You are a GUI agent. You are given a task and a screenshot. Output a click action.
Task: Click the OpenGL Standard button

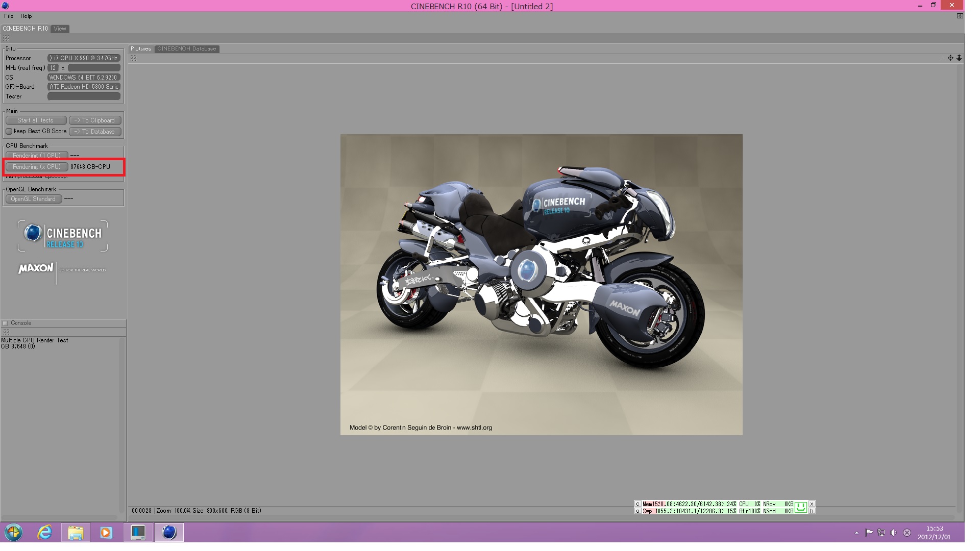coord(33,199)
